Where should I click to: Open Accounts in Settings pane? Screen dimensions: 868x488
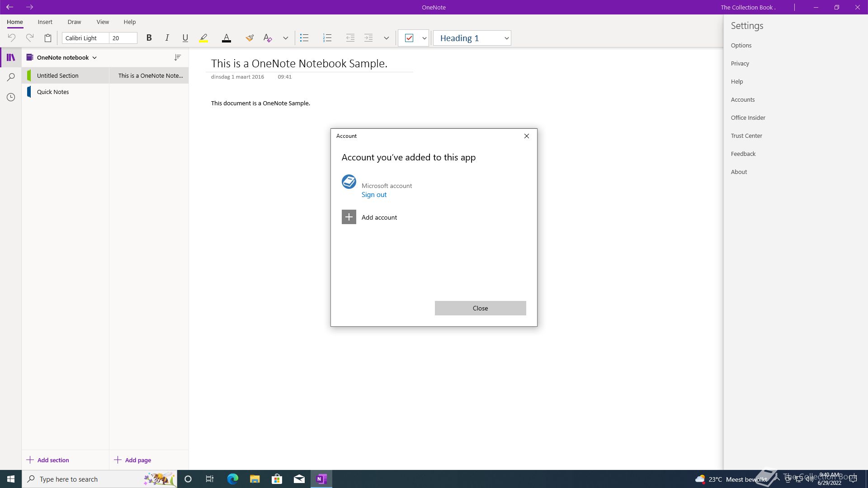[x=743, y=99]
